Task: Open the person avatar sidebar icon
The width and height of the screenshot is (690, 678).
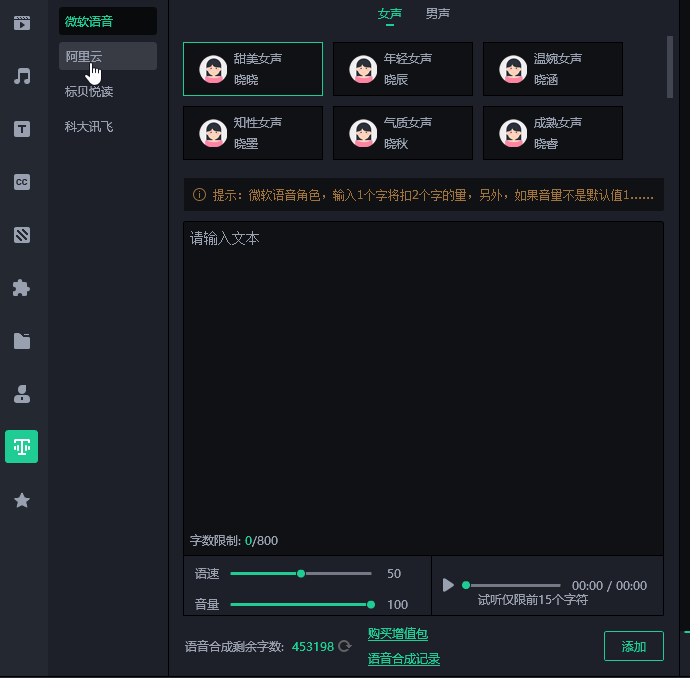Action: click(22, 394)
